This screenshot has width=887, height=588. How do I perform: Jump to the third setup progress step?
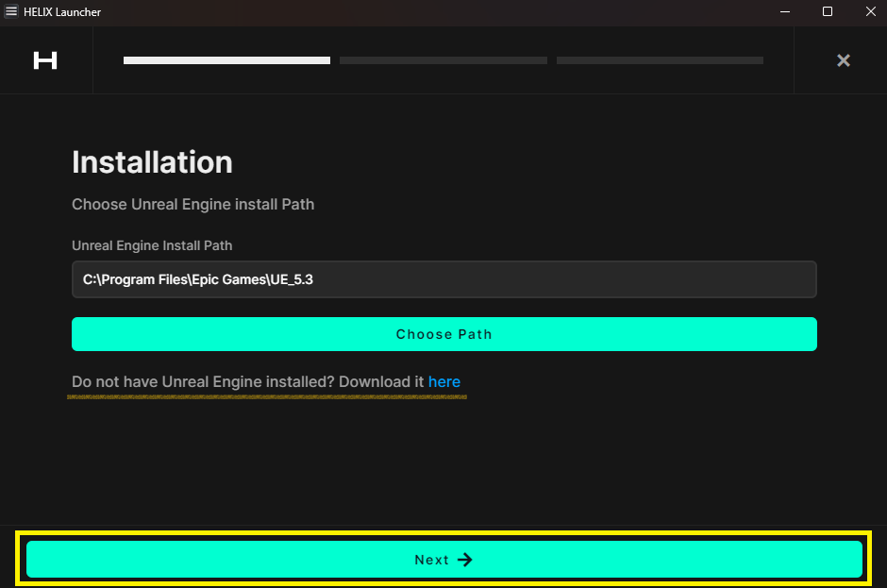coord(660,60)
